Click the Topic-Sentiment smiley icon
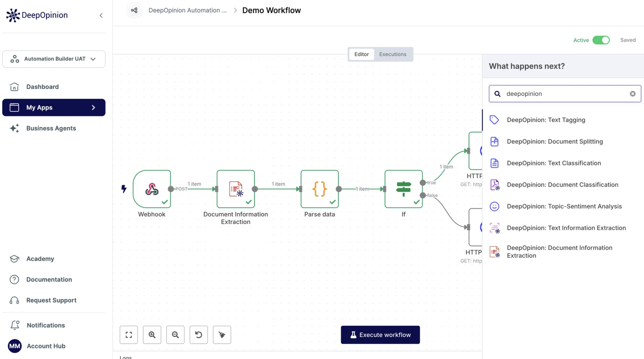The height and width of the screenshot is (359, 644). (494, 206)
